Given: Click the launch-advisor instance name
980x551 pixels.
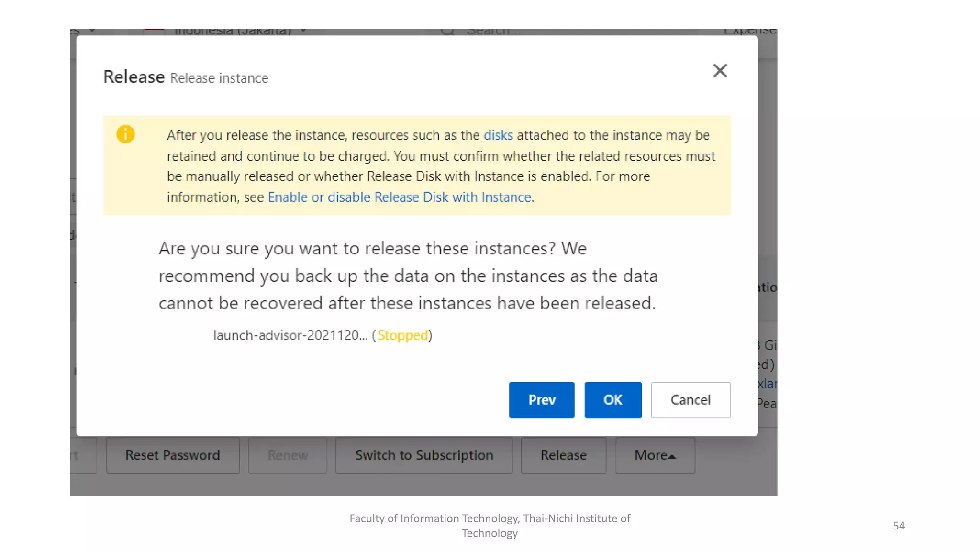Looking at the screenshot, I should [x=290, y=335].
